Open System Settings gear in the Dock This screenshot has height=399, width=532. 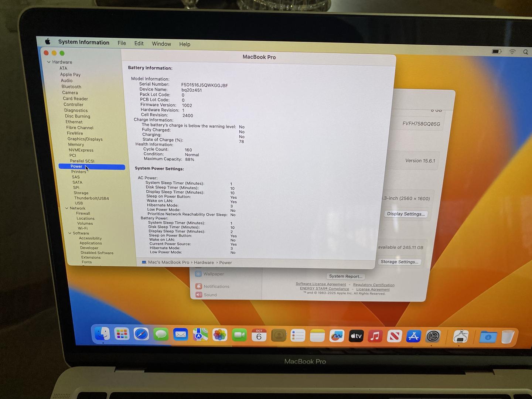pos(433,337)
